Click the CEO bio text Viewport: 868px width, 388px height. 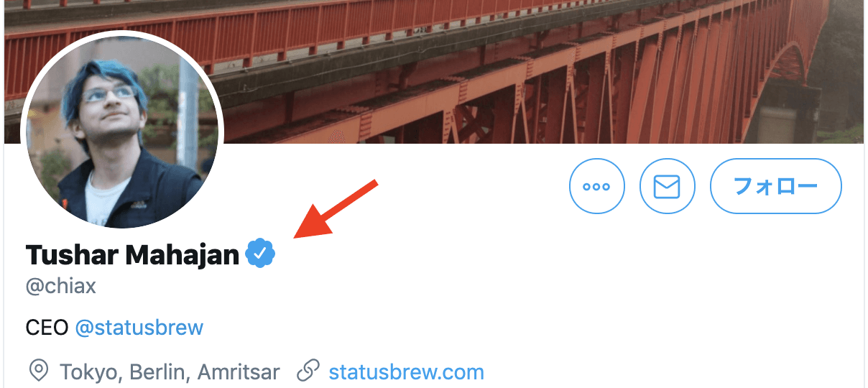point(47,328)
